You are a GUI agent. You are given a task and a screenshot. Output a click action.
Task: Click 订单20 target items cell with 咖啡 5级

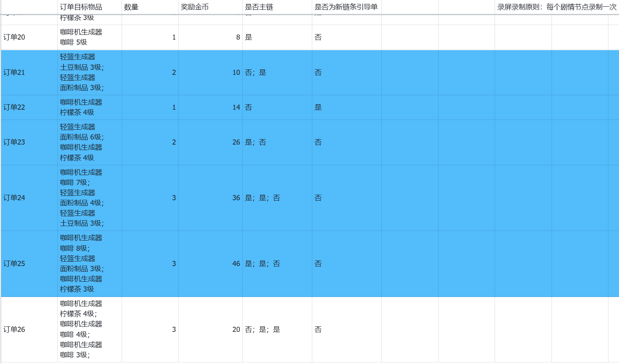[89, 37]
